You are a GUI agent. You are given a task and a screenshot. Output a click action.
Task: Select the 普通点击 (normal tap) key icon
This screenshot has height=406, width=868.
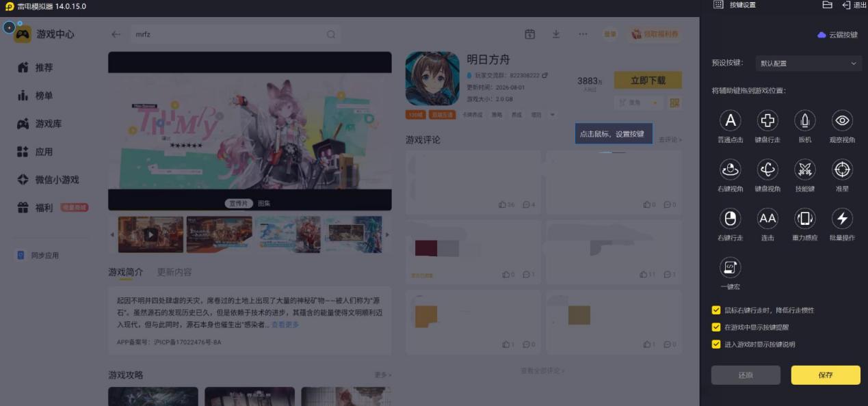pyautogui.click(x=731, y=120)
